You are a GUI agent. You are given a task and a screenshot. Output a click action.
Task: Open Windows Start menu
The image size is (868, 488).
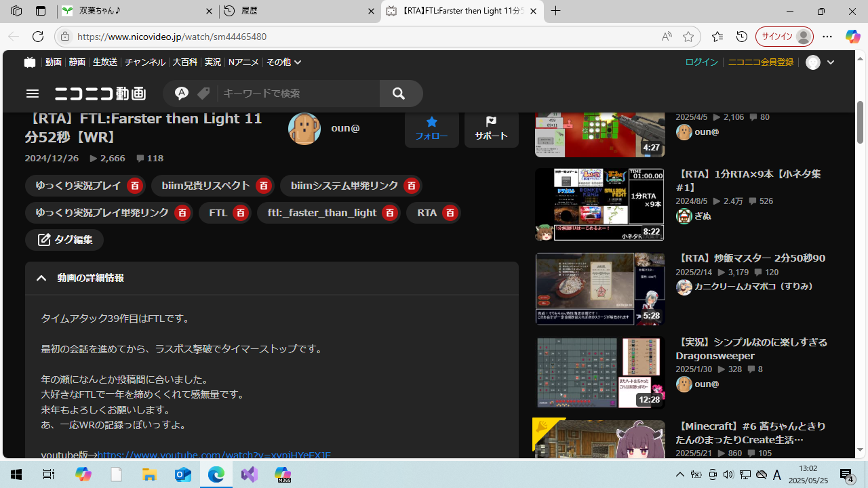(x=16, y=474)
